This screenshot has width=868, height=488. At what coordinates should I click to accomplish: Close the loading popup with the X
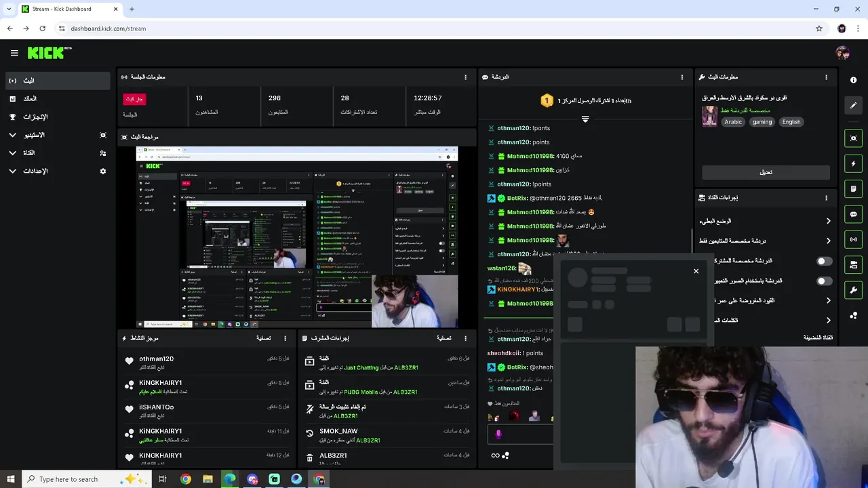pos(696,271)
